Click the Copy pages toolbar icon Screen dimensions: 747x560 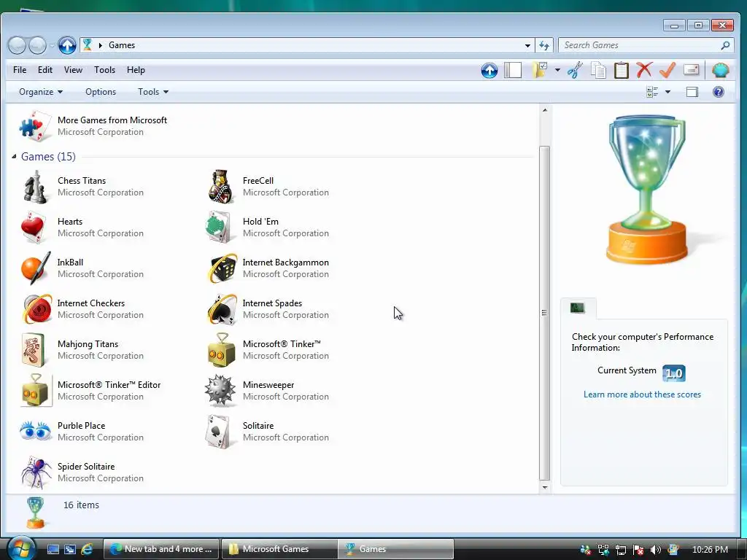click(598, 71)
